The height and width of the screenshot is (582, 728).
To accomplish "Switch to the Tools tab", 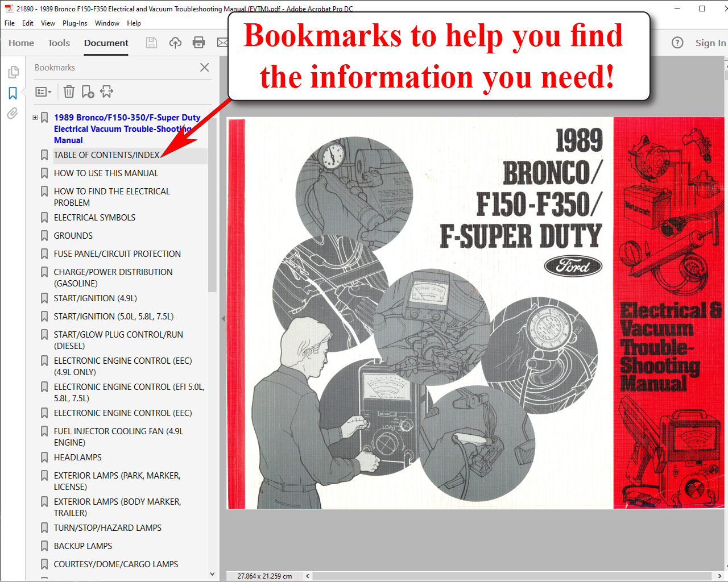I will click(59, 43).
